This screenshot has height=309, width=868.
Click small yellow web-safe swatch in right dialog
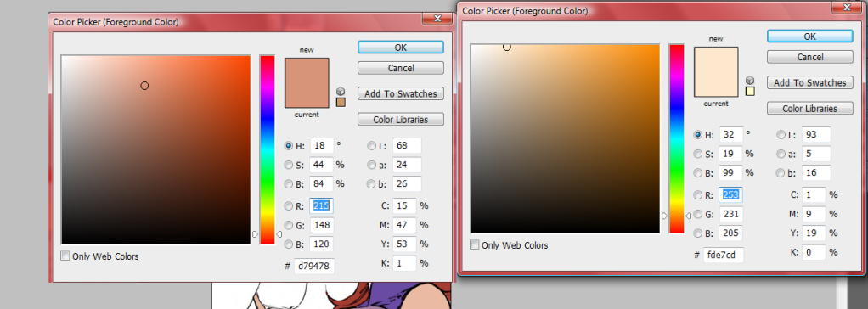coord(750,92)
